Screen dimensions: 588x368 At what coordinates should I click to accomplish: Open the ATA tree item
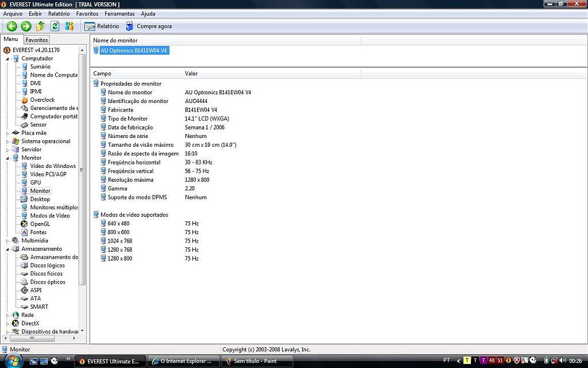[35, 298]
